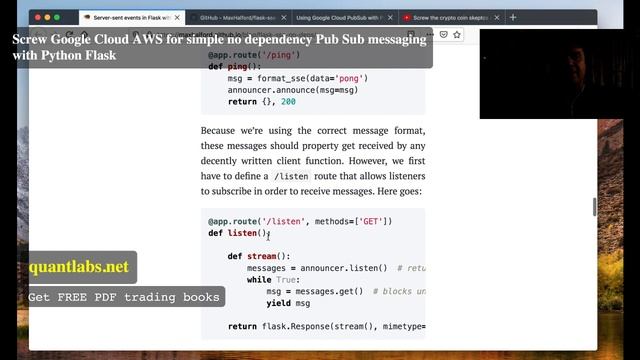Close the Using Google Cloud PubSub tab
This screenshot has height=360, width=640.
(x=390, y=18)
